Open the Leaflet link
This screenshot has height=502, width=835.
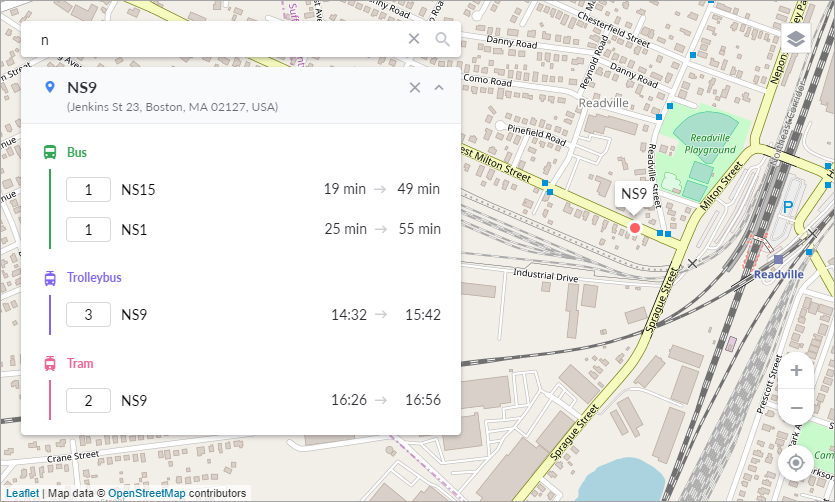tap(22, 493)
